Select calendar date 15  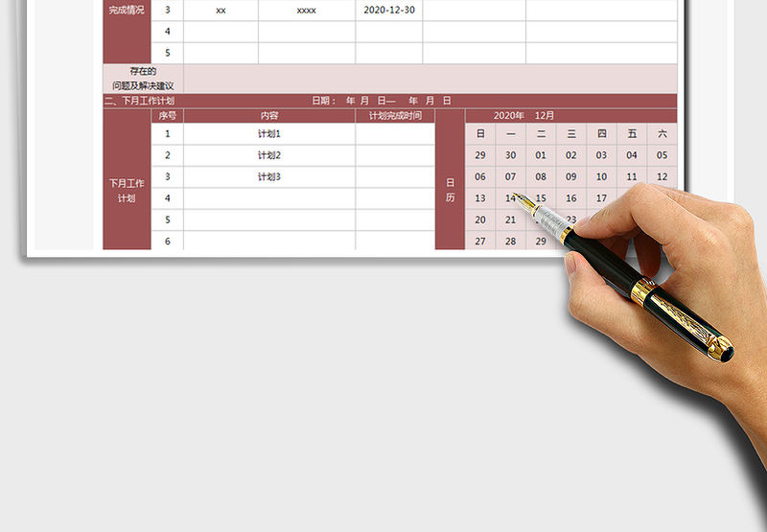[x=541, y=198]
